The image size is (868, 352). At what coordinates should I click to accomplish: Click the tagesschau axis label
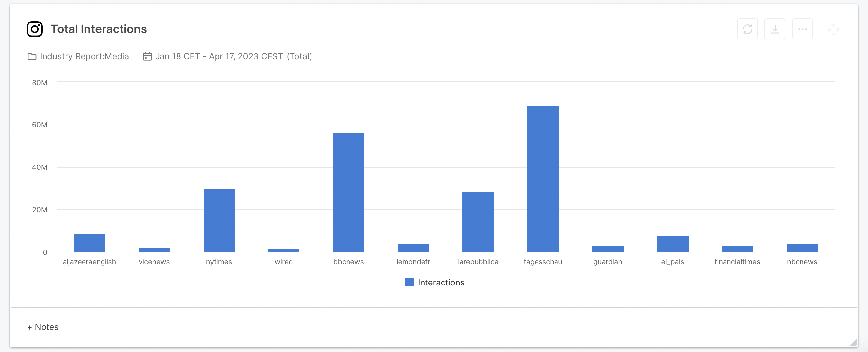tap(543, 262)
